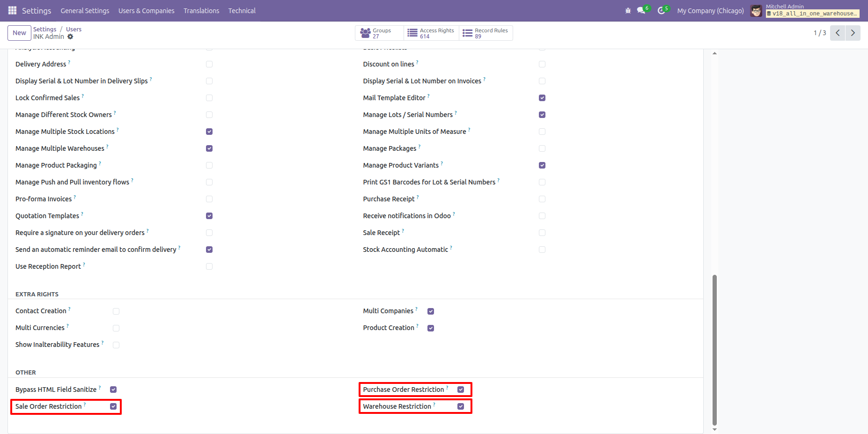Show tooltip icon next to Warehouse Restriction
Viewport: 868px width, 434px height.
pyautogui.click(x=434, y=404)
